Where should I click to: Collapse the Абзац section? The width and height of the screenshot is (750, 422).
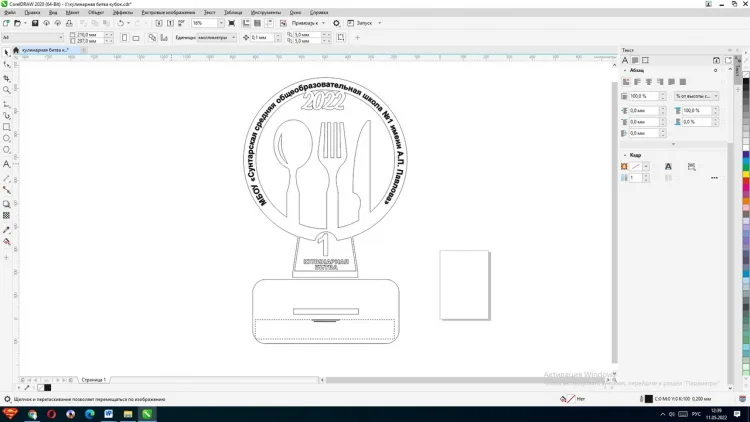point(625,70)
